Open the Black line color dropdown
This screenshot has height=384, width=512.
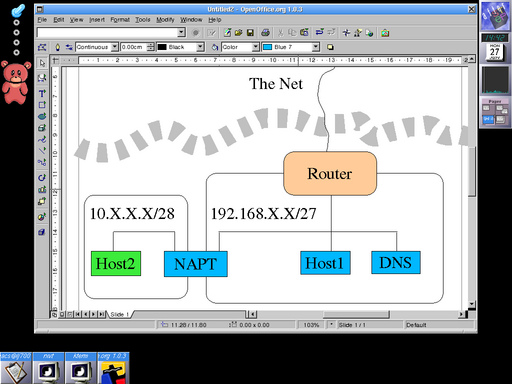pyautogui.click(x=200, y=47)
